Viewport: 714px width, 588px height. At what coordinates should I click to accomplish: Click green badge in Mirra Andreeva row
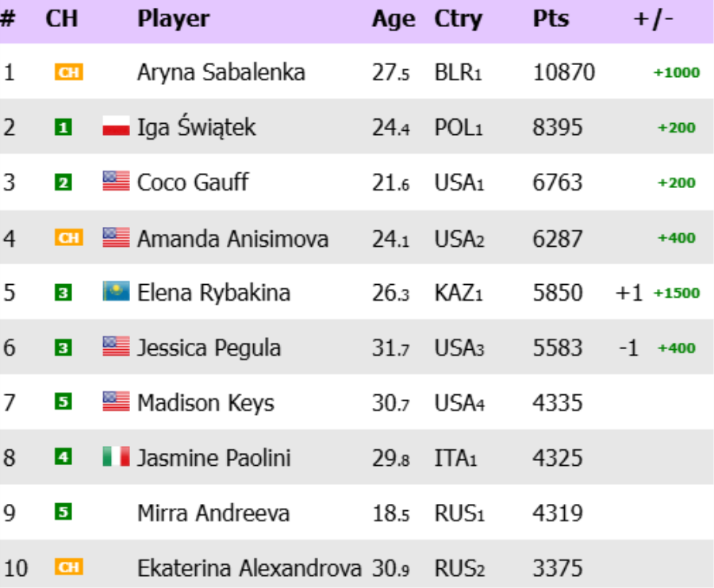click(x=63, y=513)
